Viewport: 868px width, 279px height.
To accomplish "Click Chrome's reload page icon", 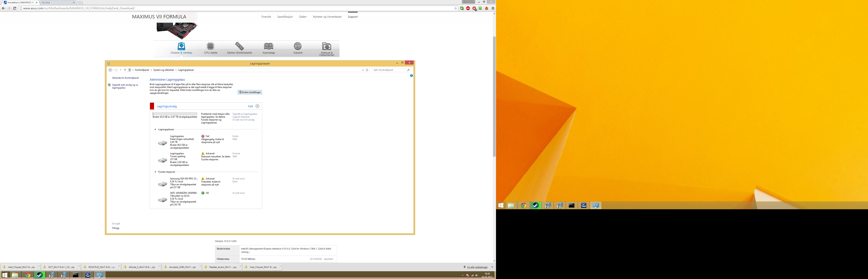I will point(15,8).
